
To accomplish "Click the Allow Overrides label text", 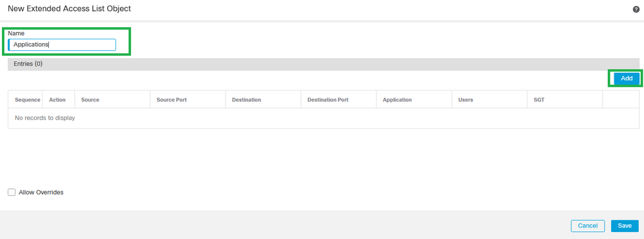I will (x=41, y=192).
